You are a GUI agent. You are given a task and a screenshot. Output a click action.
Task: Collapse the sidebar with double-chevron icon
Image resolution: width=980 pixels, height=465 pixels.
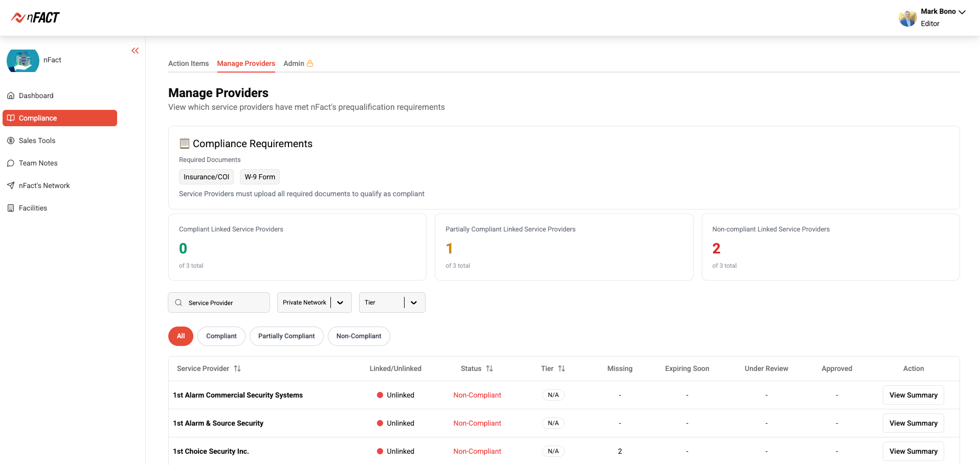click(x=135, y=51)
